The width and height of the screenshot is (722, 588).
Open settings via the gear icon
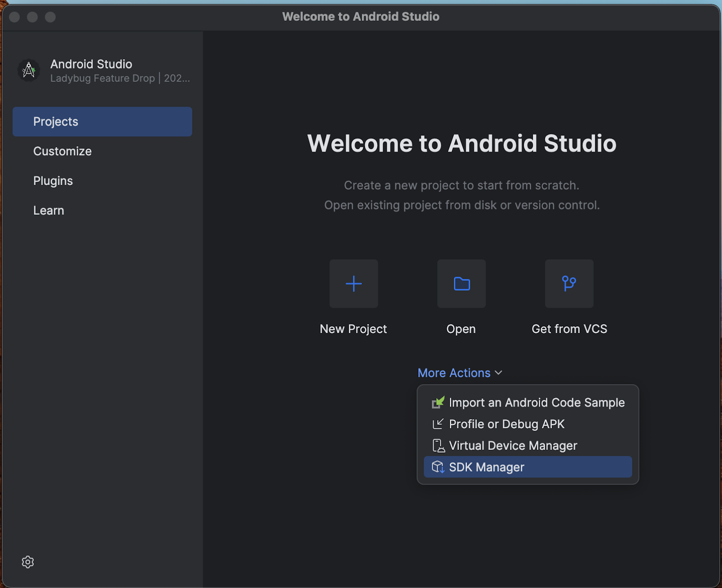pos(28,562)
